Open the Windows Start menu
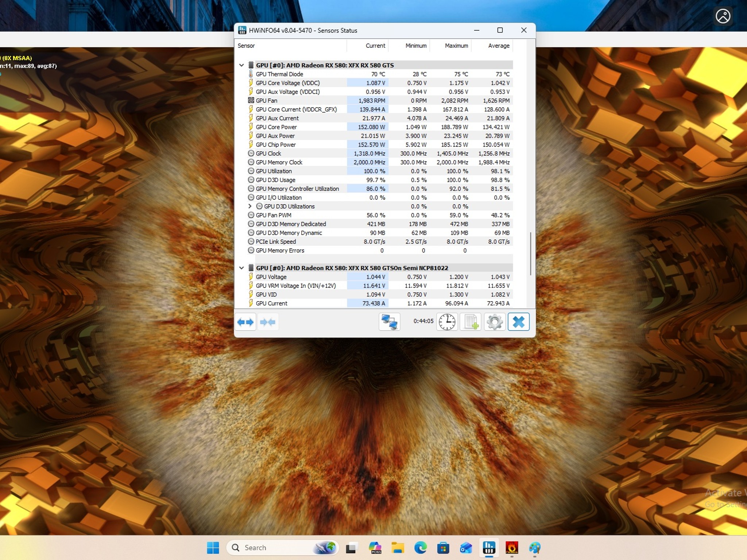Screen dimensions: 747x560 coord(213,548)
